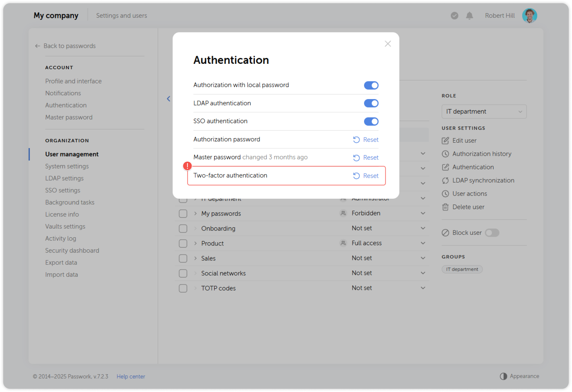The width and height of the screenshot is (572, 392).
Task: Disable LDAP authentication
Action: [x=371, y=103]
